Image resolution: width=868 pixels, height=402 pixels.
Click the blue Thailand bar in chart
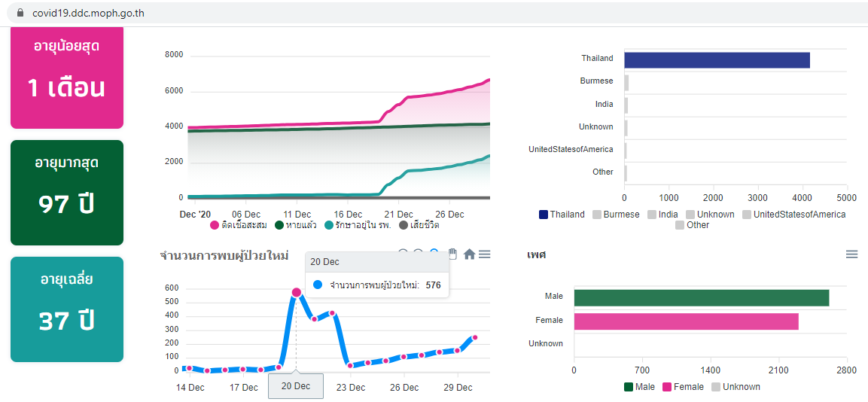(x=716, y=60)
